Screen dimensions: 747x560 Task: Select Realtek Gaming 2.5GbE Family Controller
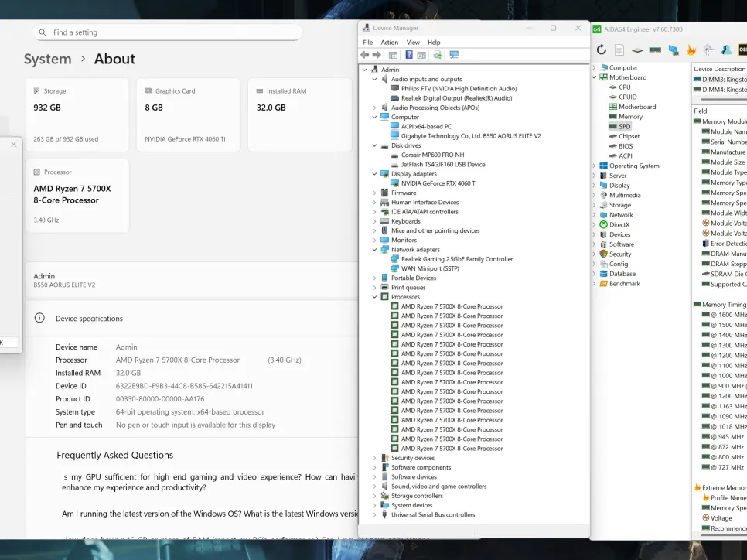(x=457, y=259)
